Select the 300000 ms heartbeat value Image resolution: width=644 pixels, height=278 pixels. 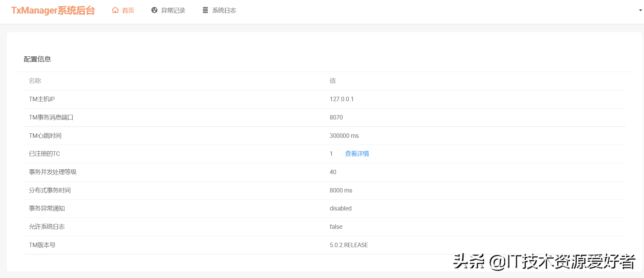[344, 136]
